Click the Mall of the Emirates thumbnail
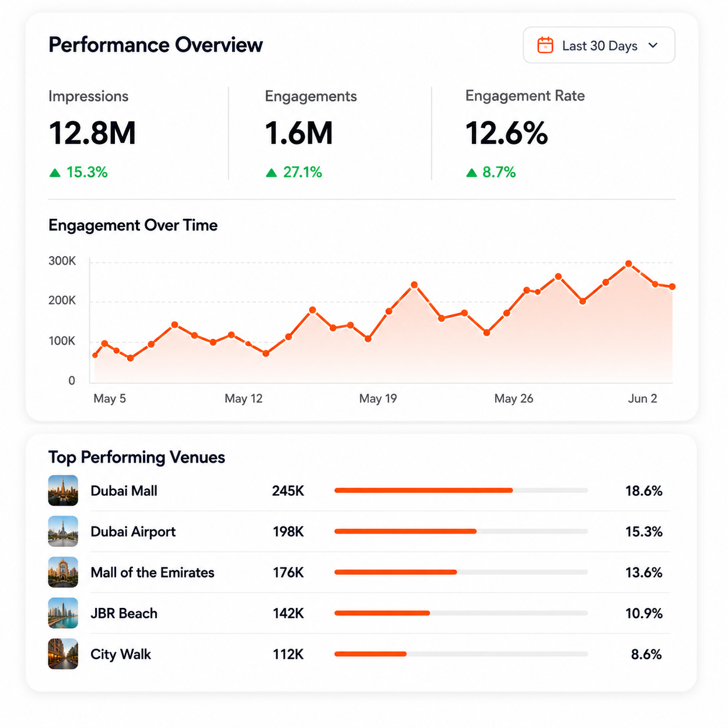728x728 pixels. pos(63,572)
